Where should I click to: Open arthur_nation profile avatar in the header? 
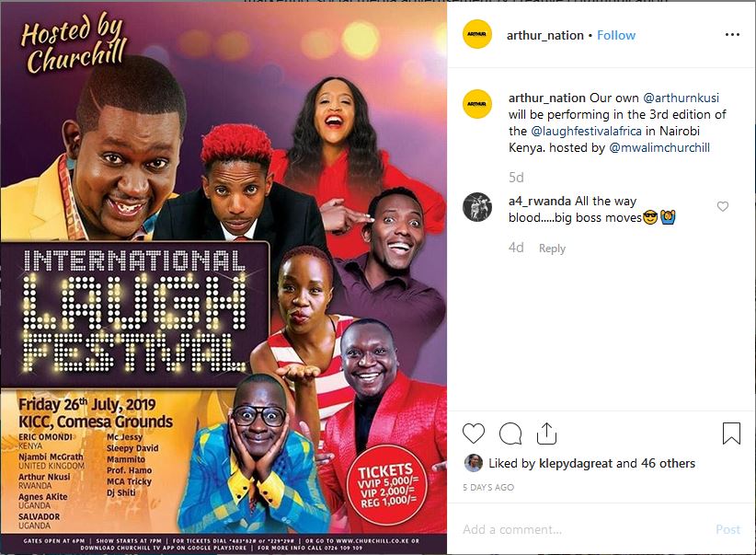[x=476, y=34]
